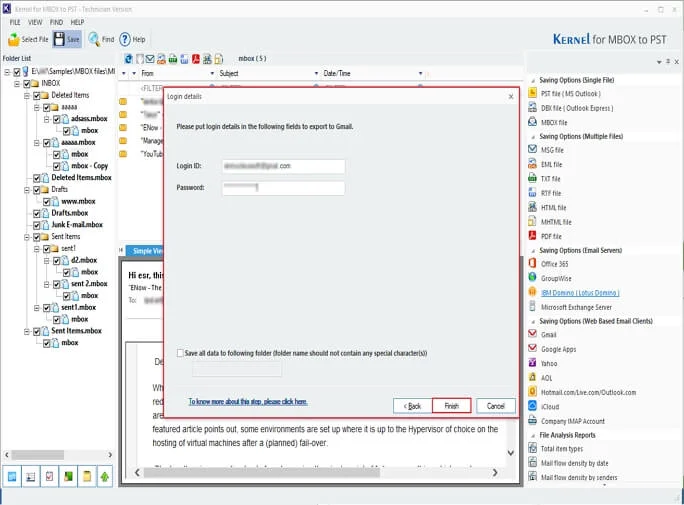Click the Finish button

click(x=451, y=406)
